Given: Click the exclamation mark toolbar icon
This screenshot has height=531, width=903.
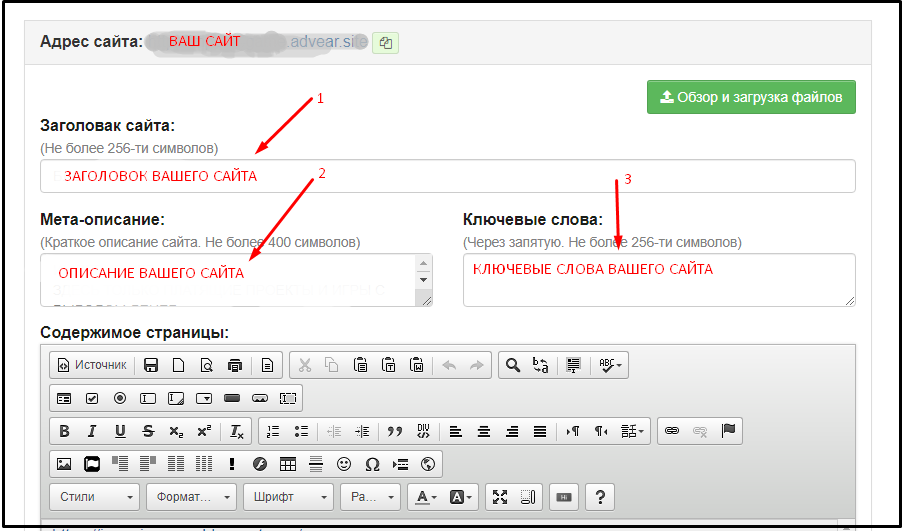Looking at the screenshot, I should tap(232, 464).
